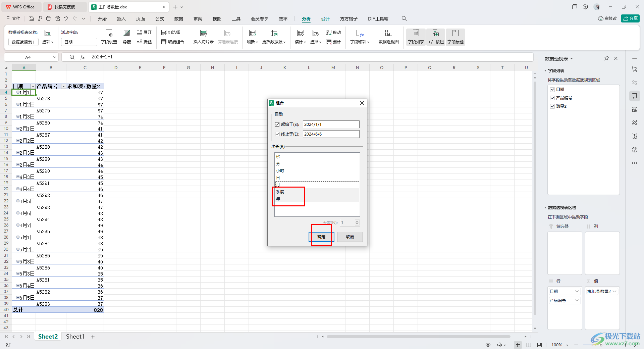Click the Undo arrow icon
The width and height of the screenshot is (644, 349).
(x=66, y=19)
